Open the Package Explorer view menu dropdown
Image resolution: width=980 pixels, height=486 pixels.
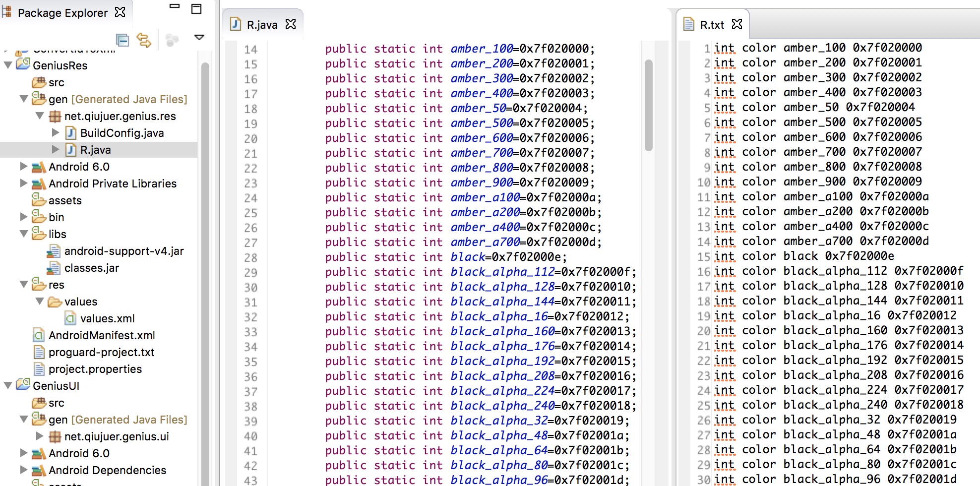click(x=199, y=37)
